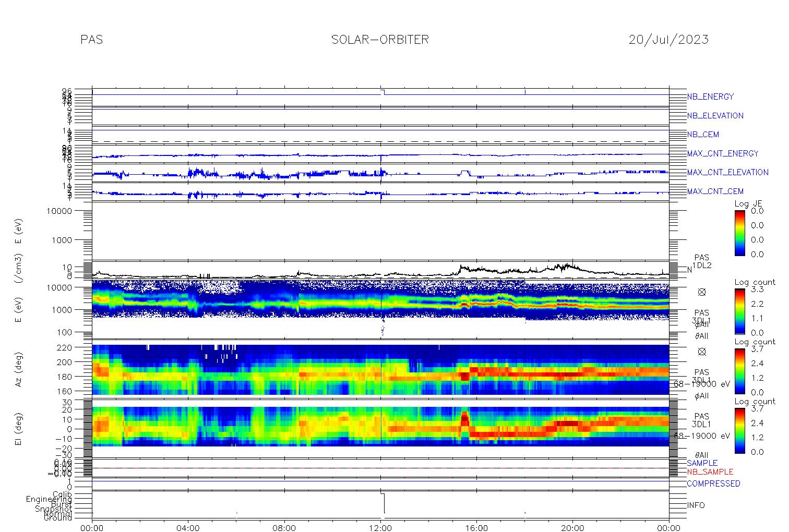The width and height of the screenshot is (789, 532).
Task: Click the density peak near 15:30 in the N panel
Action: tap(461, 267)
